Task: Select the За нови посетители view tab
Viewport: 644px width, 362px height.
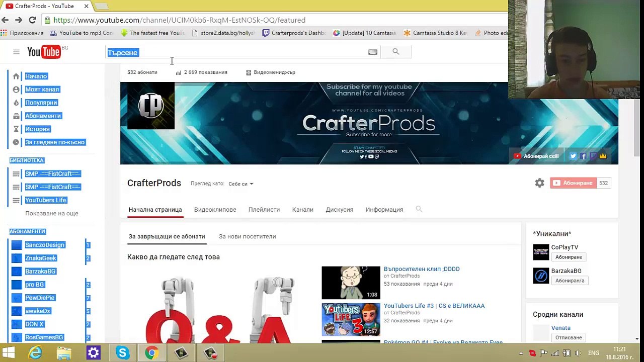Action: tap(247, 236)
